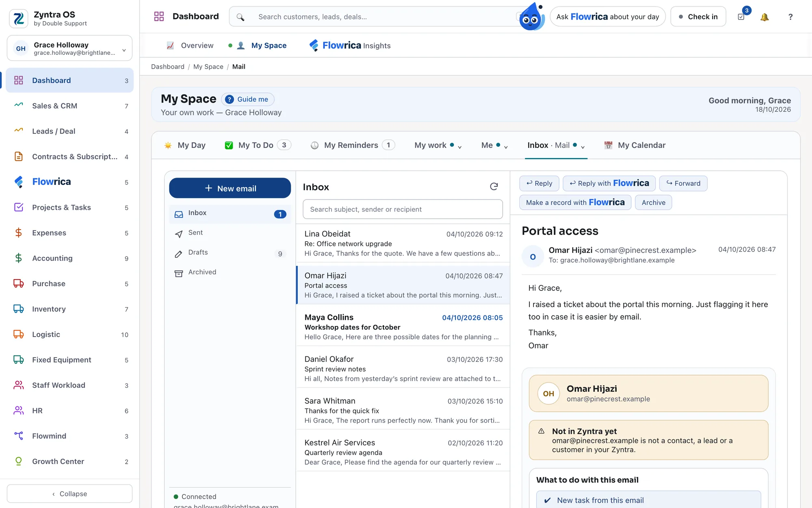Screen dimensions: 812x508
Task: Open the My Calendar tab
Action: [635, 145]
